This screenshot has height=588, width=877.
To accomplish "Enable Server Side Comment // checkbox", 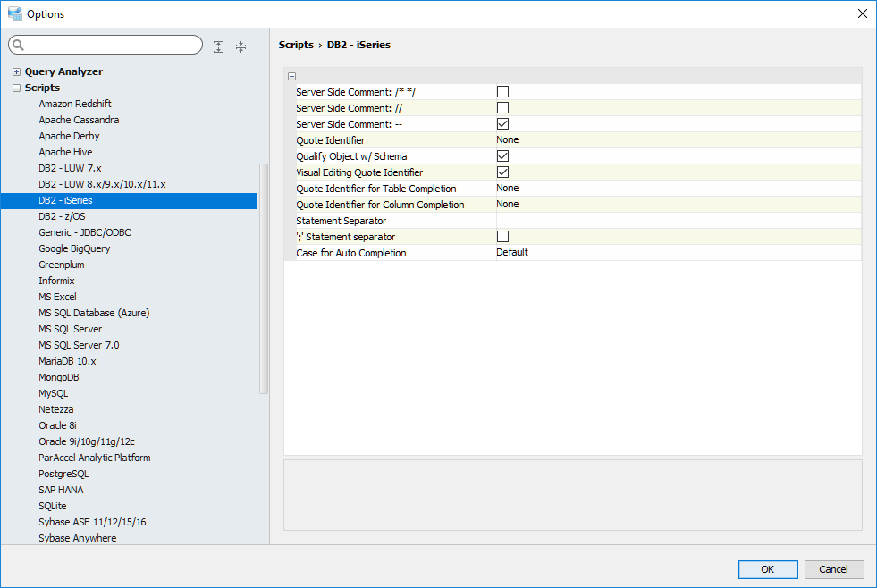I will coord(502,107).
